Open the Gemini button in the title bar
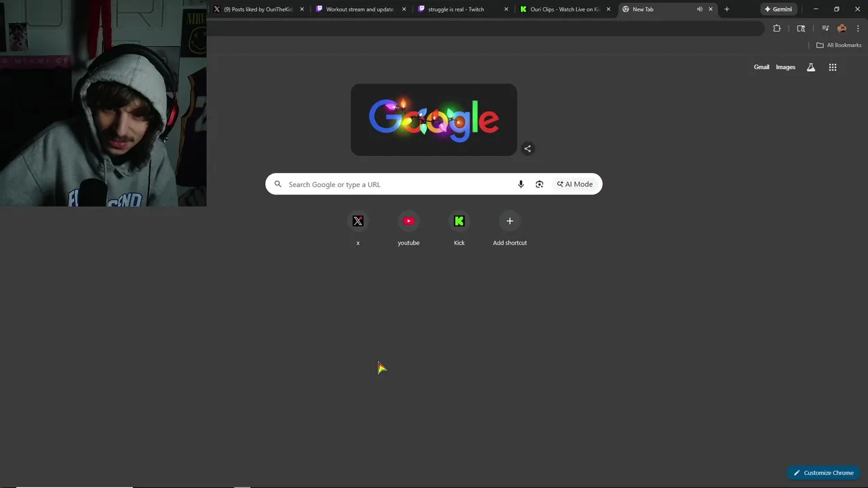Viewport: 868px width, 488px height. [778, 9]
